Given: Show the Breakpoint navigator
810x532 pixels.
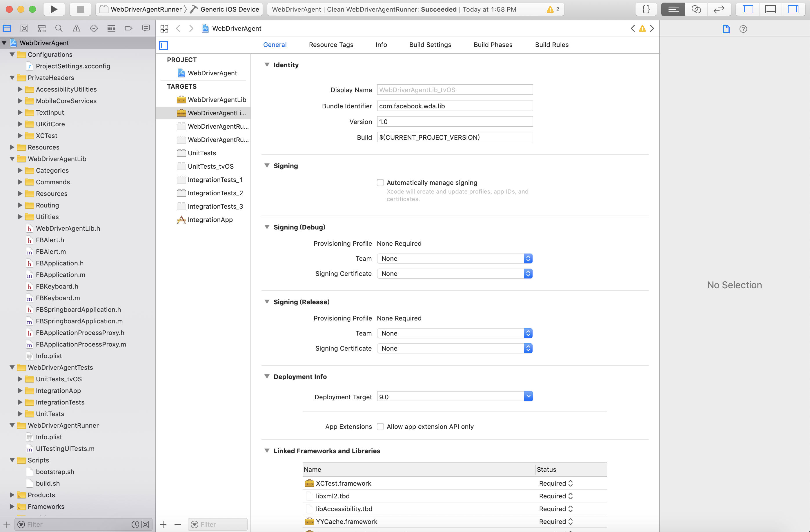Looking at the screenshot, I should click(128, 29).
